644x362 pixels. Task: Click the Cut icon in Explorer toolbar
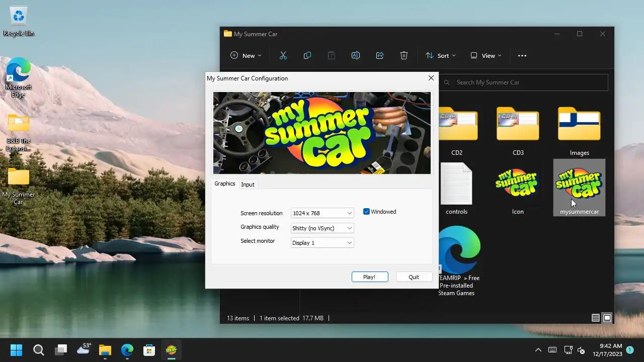(x=283, y=55)
